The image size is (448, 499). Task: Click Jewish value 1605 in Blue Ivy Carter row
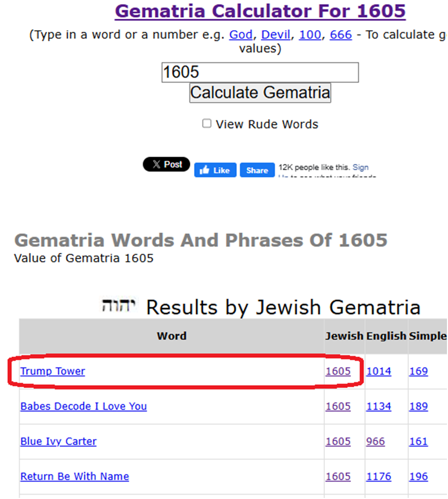pyautogui.click(x=338, y=441)
